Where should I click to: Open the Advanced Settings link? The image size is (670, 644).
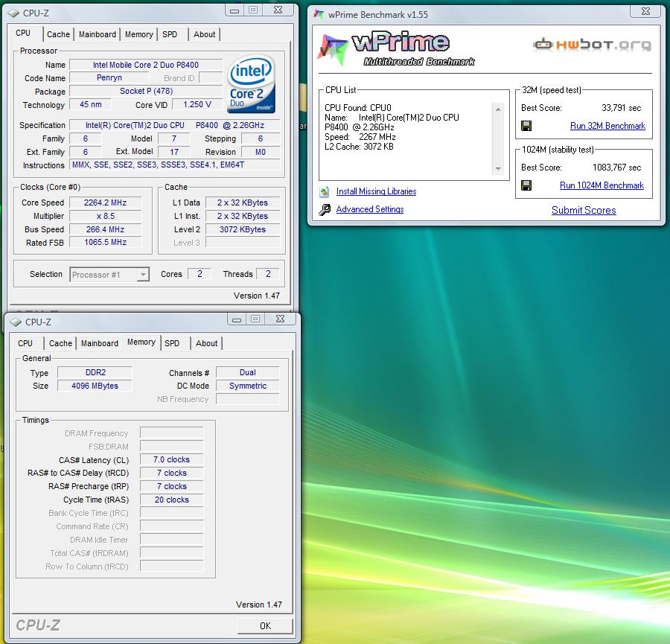point(370,209)
